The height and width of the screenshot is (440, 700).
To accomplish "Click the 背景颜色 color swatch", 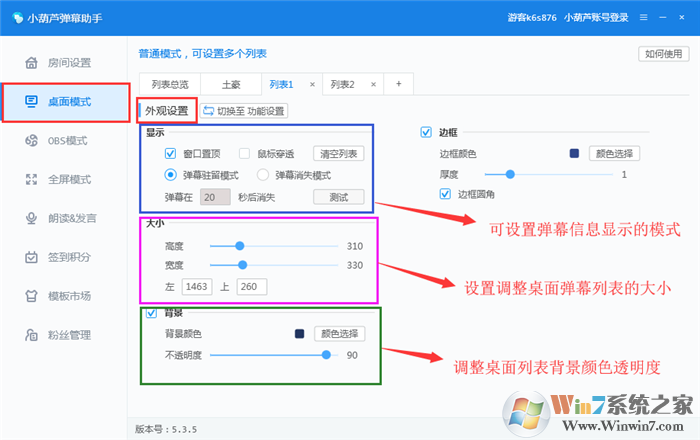I will pyautogui.click(x=300, y=333).
